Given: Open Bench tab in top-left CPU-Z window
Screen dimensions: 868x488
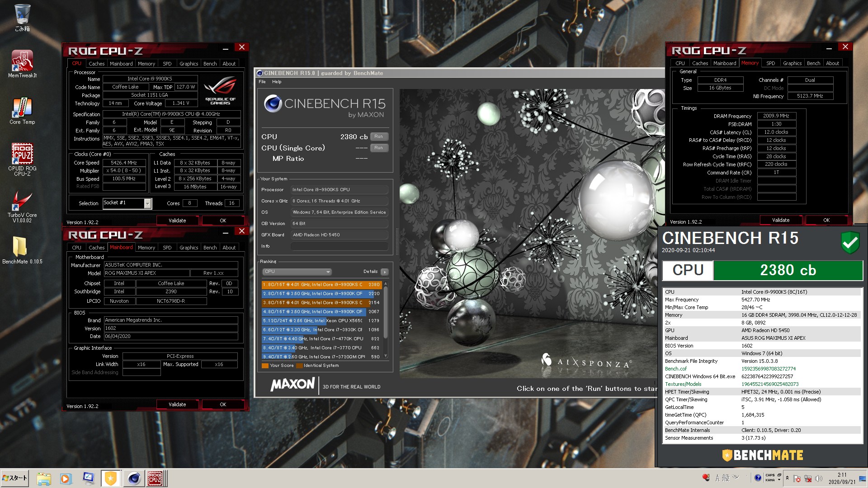Looking at the screenshot, I should (210, 64).
